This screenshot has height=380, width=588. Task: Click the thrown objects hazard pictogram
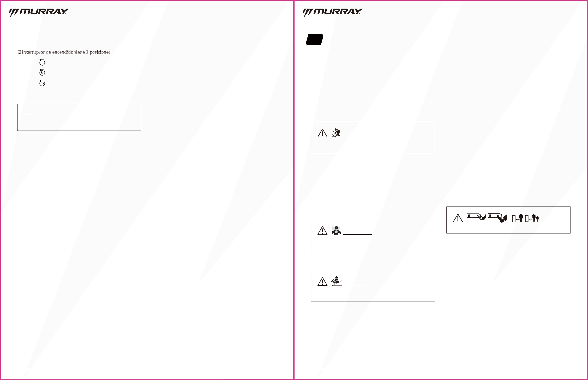tap(336, 133)
